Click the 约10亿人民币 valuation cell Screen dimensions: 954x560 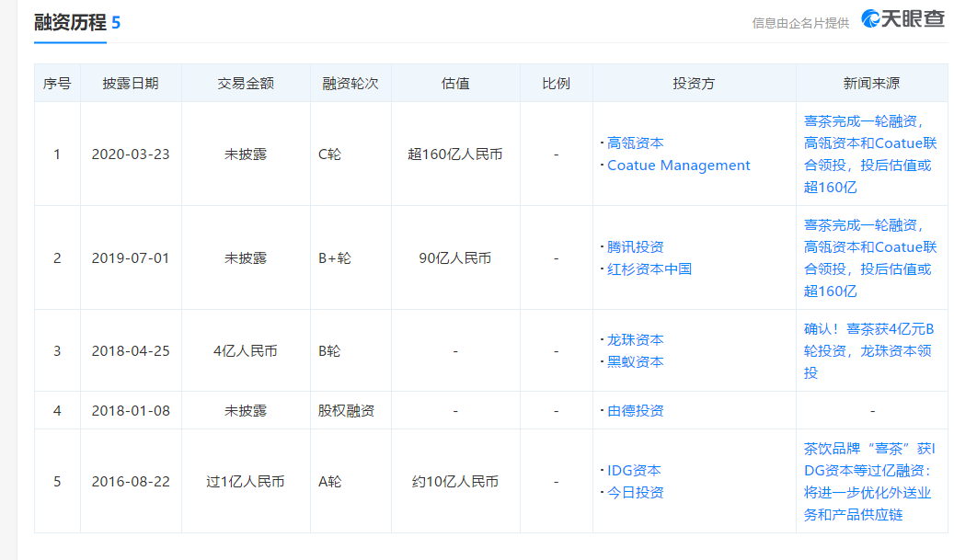coord(455,482)
